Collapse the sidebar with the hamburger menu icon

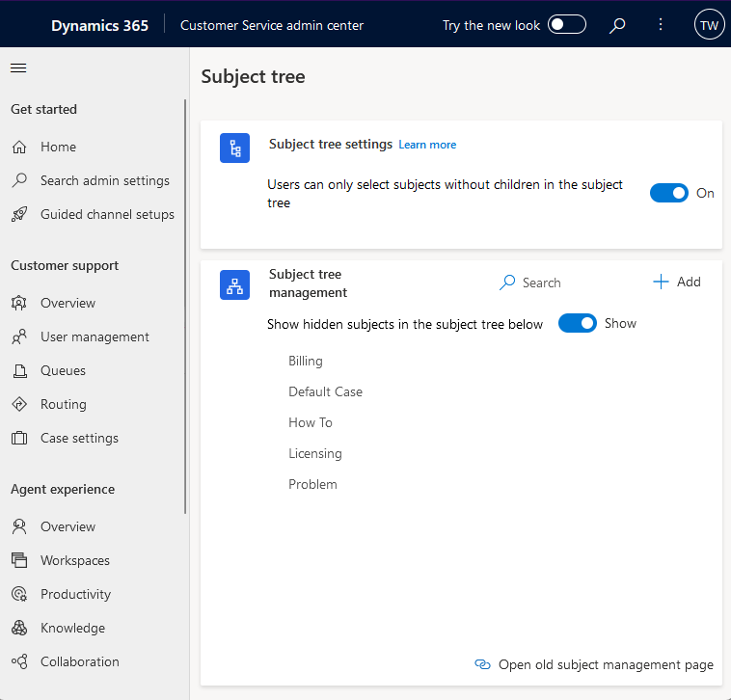point(18,68)
